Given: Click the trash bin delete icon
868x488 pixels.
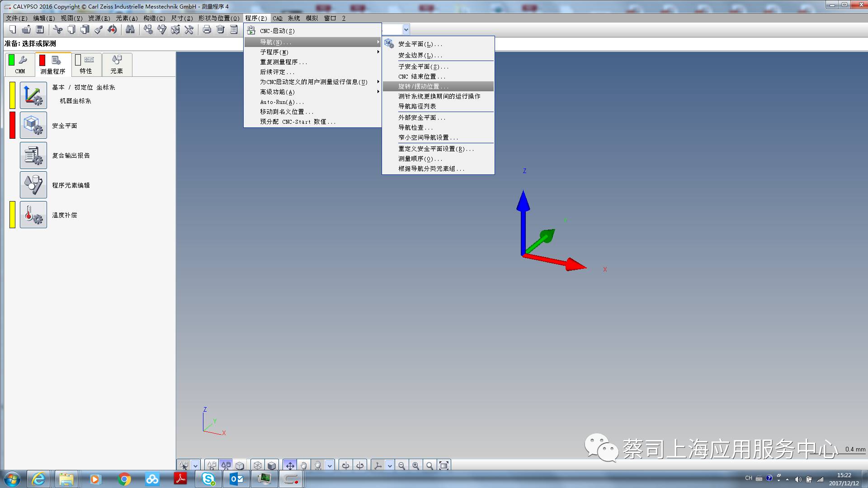Looking at the screenshot, I should click(x=221, y=30).
